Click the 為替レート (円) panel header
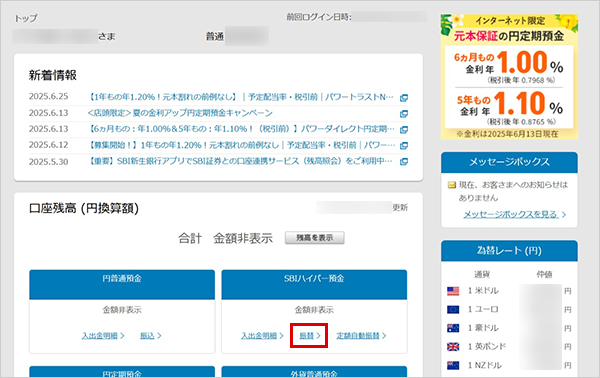The height and width of the screenshot is (378, 600). click(509, 251)
